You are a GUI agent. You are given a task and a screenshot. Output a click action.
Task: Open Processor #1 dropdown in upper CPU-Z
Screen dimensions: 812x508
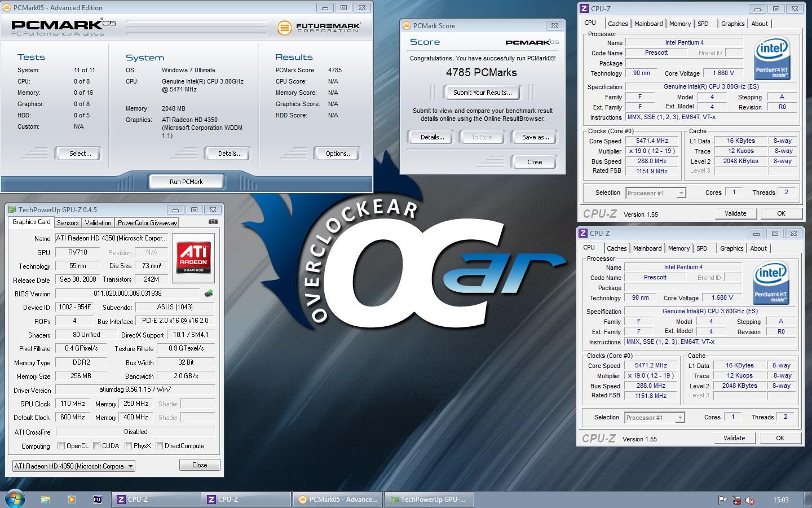(x=656, y=193)
